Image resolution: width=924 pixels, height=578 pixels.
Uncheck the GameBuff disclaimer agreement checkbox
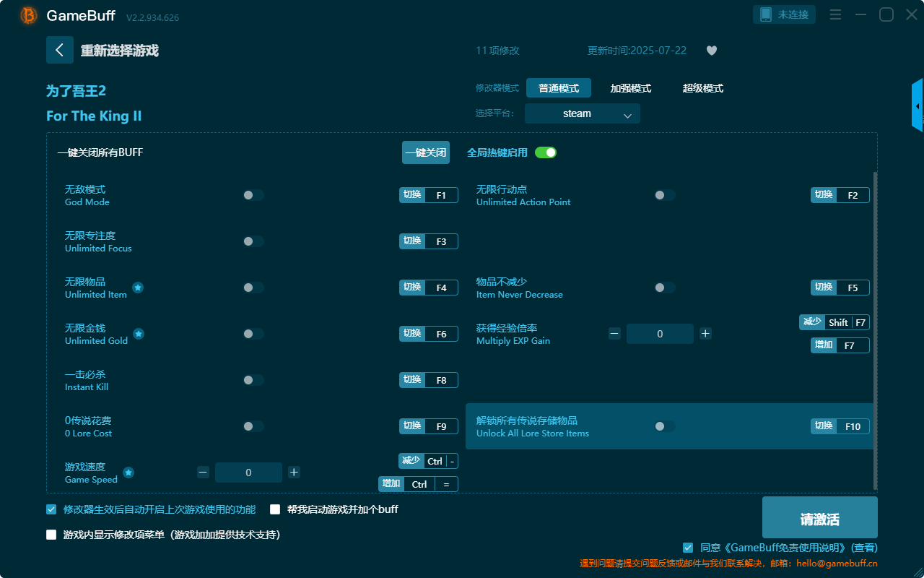click(688, 548)
